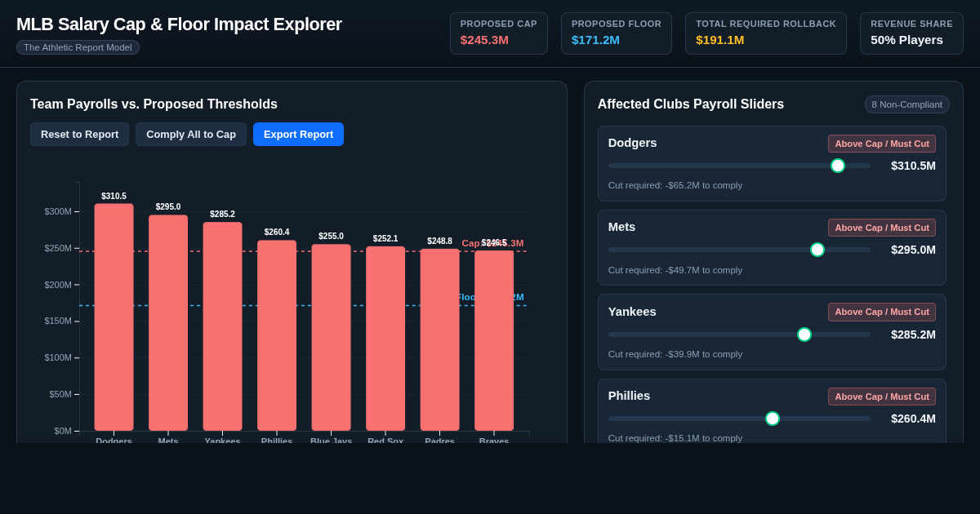Click the Reset to Report button

[79, 135]
